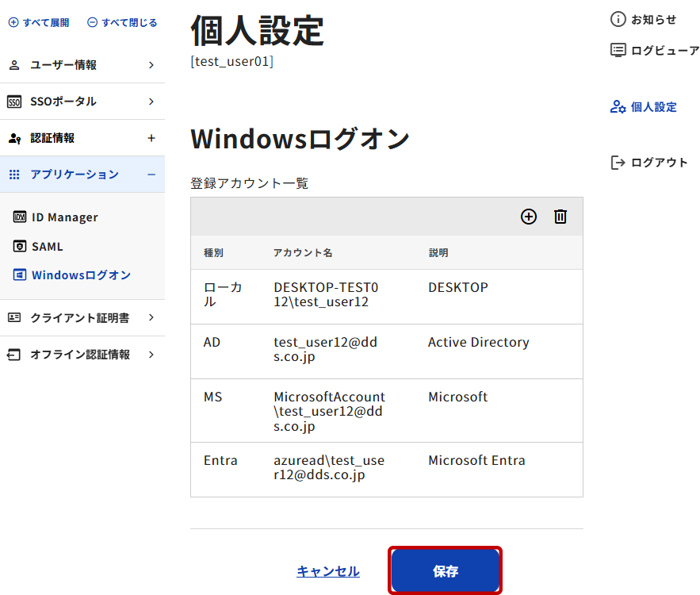Expand the ユーザー情報 section
Screen dimensions: 700x595
(82, 65)
